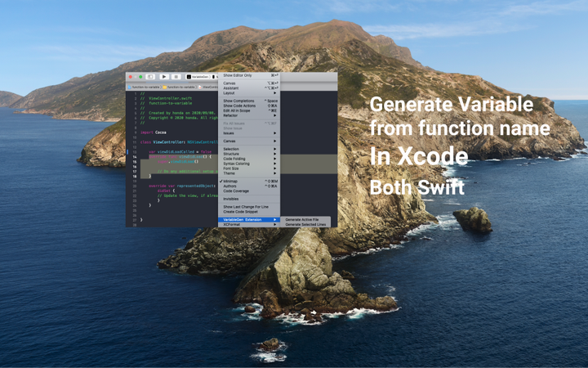Click the 'didSet {' code line
The width and height of the screenshot is (588, 368).
[166, 191]
